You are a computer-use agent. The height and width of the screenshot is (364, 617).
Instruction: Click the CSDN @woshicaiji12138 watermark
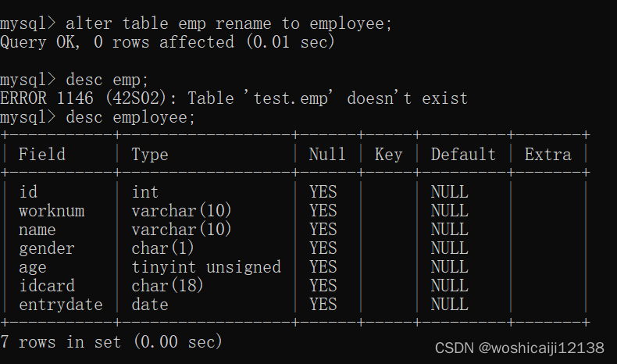point(519,348)
